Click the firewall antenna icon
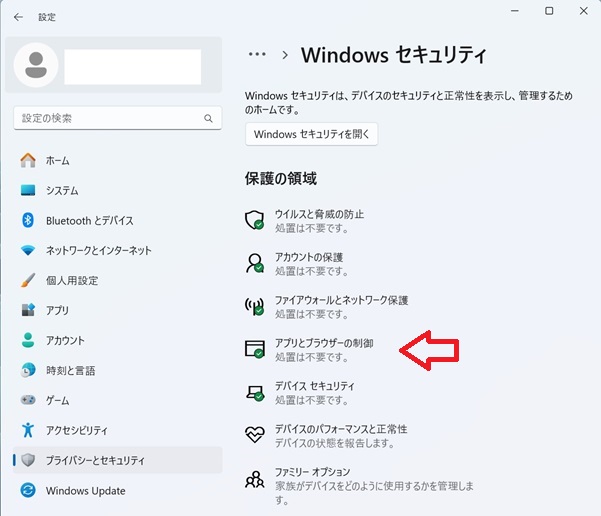 255,306
